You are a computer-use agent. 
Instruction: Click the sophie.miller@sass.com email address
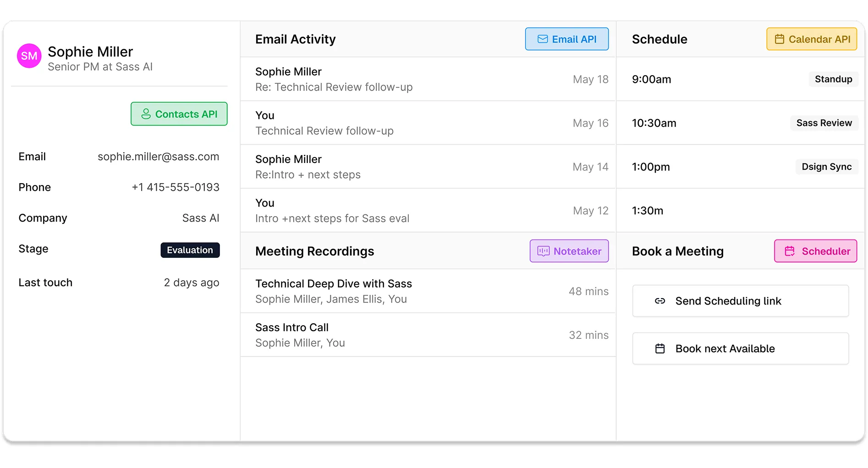pyautogui.click(x=158, y=157)
